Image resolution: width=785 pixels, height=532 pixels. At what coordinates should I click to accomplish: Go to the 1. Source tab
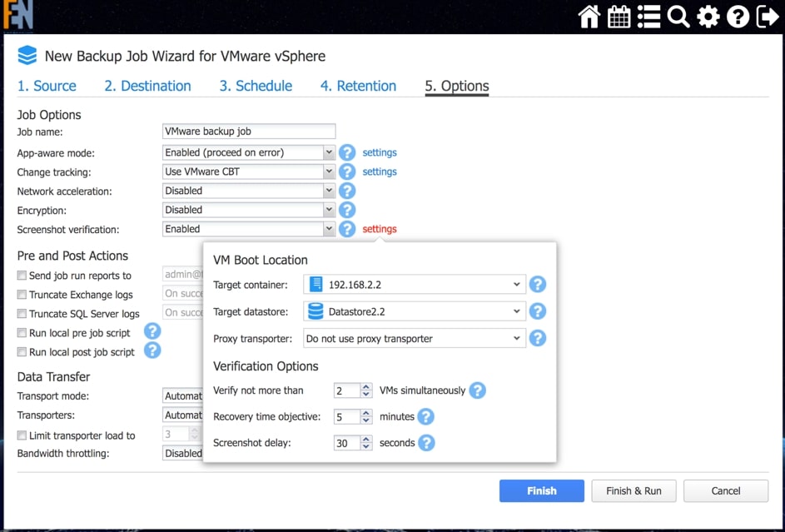tap(47, 86)
